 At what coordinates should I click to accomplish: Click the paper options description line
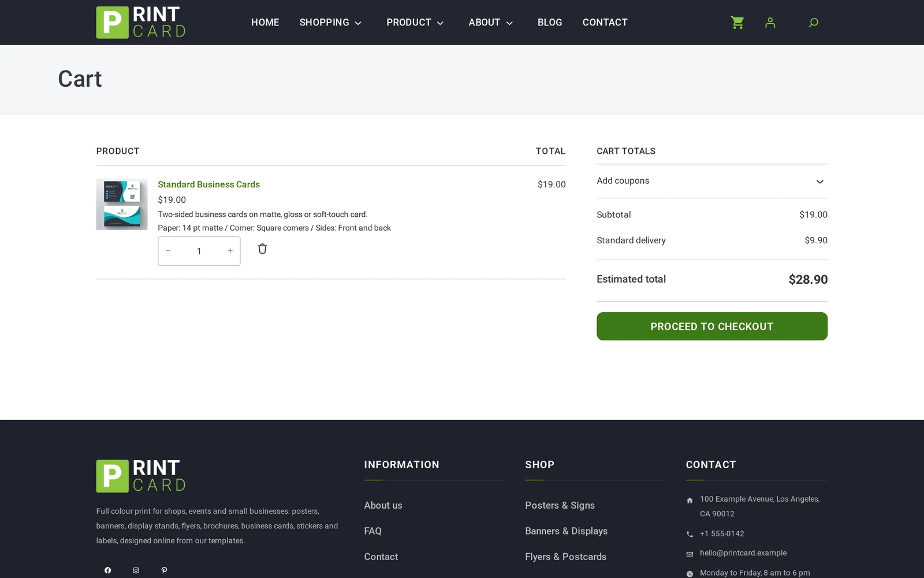pos(274,228)
